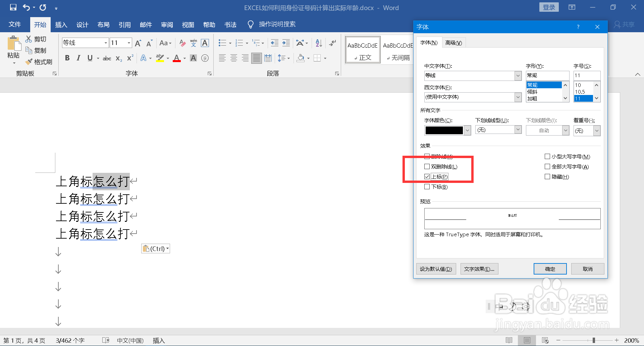Save the document with the floppy icon
Screen dimensions: 644x346
(13, 7)
